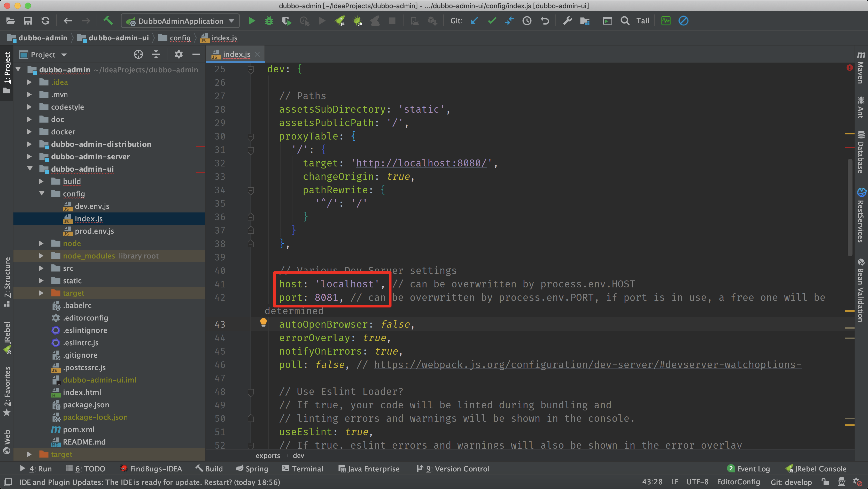Start JRebel debug with the bug icon
This screenshot has height=489, width=868.
pyautogui.click(x=357, y=21)
